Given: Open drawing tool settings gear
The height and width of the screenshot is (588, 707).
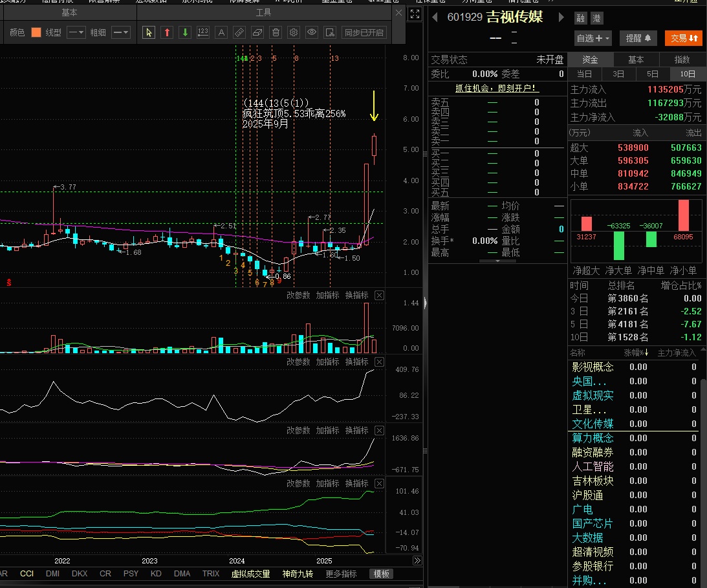Looking at the screenshot, I should 294,32.
